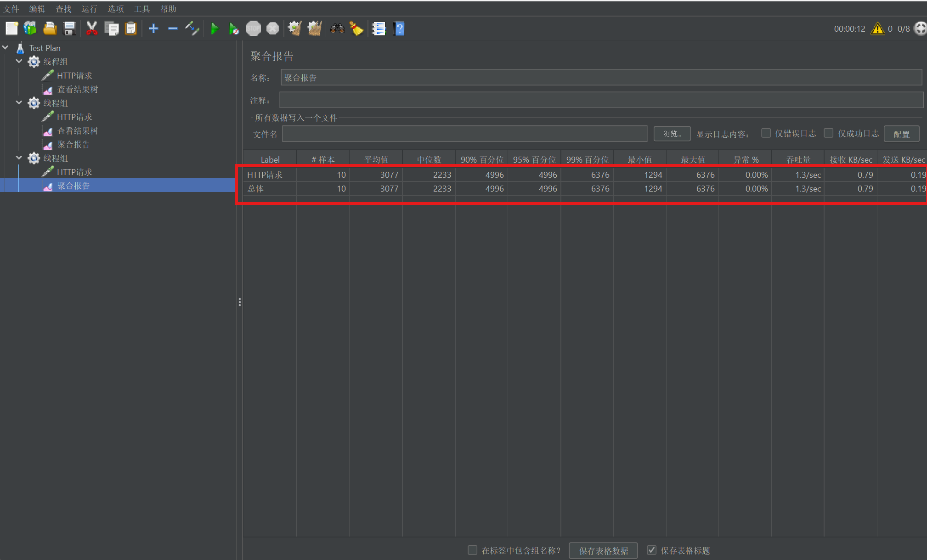Click the 文件名 input field
Screen dimensions: 927x560
coord(464,134)
